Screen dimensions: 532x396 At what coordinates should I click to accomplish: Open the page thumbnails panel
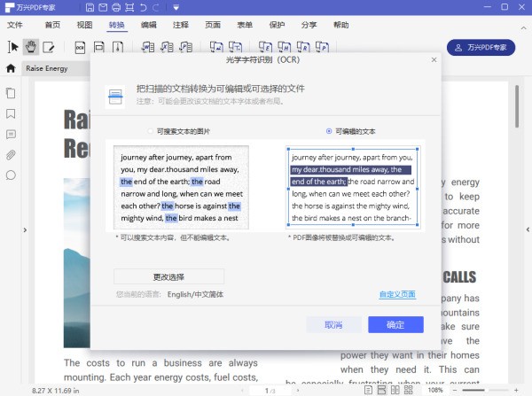point(11,92)
